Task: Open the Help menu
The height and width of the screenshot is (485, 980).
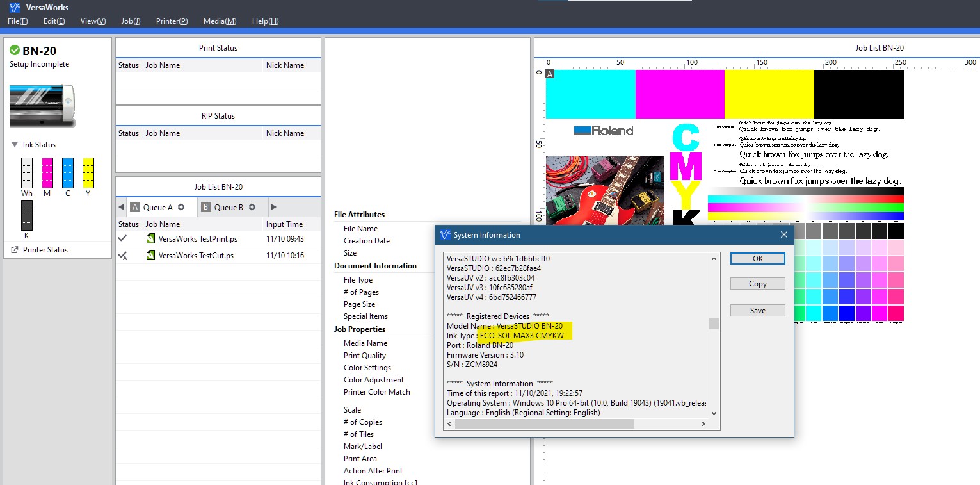Action: pos(265,21)
